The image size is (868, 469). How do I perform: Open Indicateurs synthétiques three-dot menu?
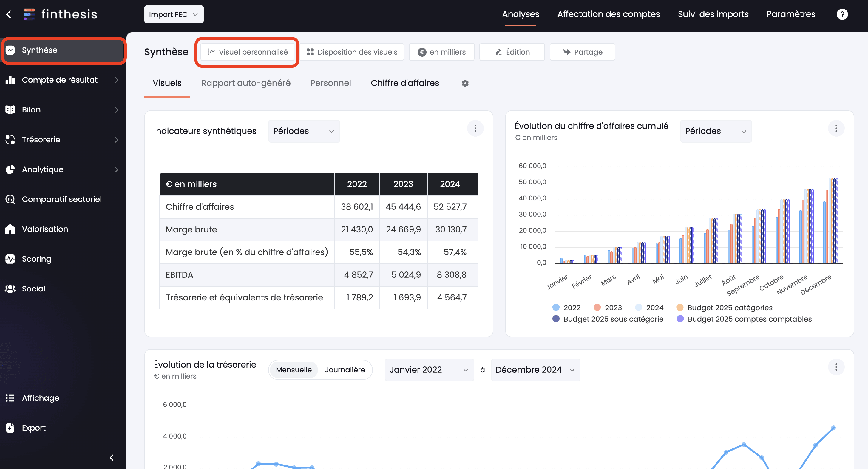[x=475, y=128]
